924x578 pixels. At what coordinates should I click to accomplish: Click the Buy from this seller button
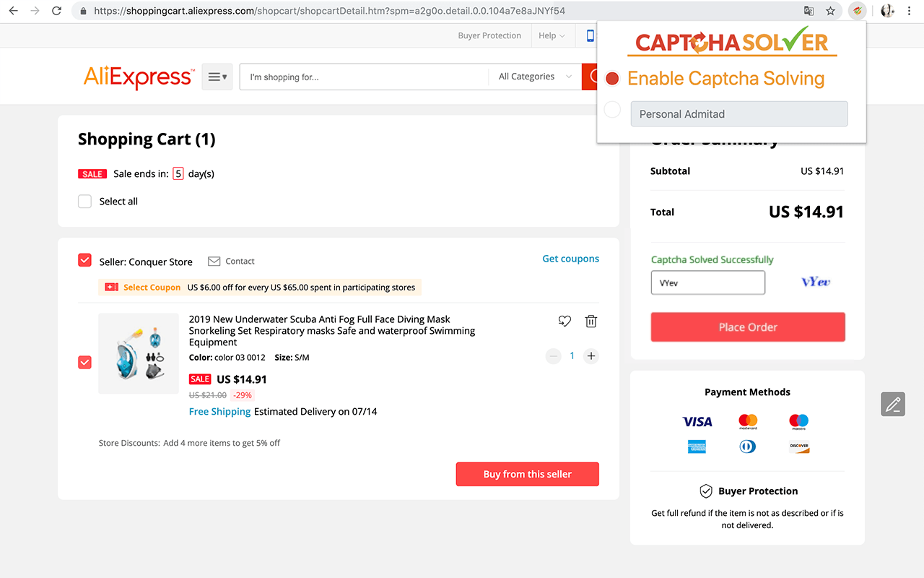528,474
